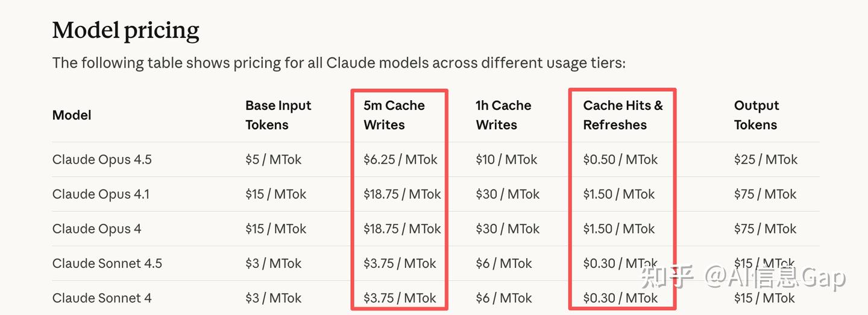
Task: Select the Model column header
Action: pos(72,115)
